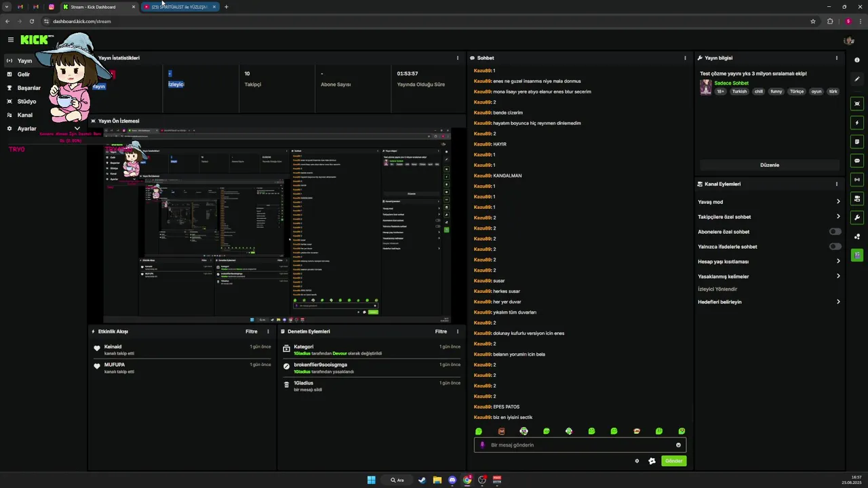The height and width of the screenshot is (488, 868).
Task: Click the pencil edit icon in right toolbar
Action: point(857,79)
